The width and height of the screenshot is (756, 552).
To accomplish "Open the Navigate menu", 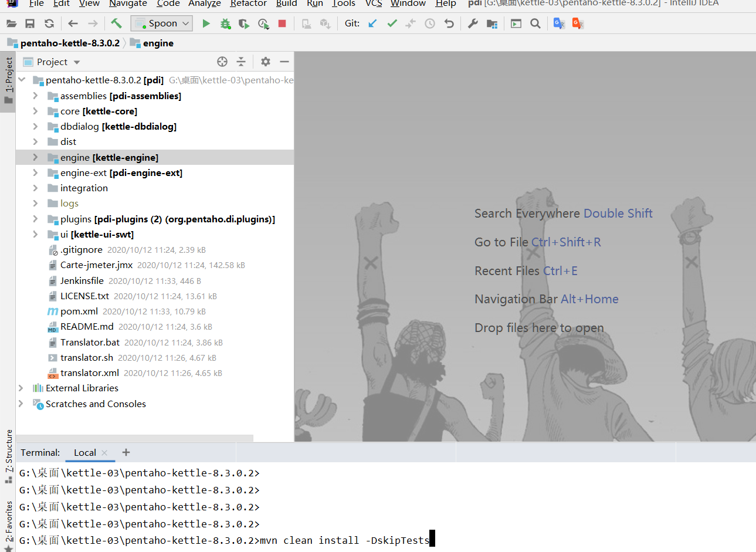I will coord(128,3).
